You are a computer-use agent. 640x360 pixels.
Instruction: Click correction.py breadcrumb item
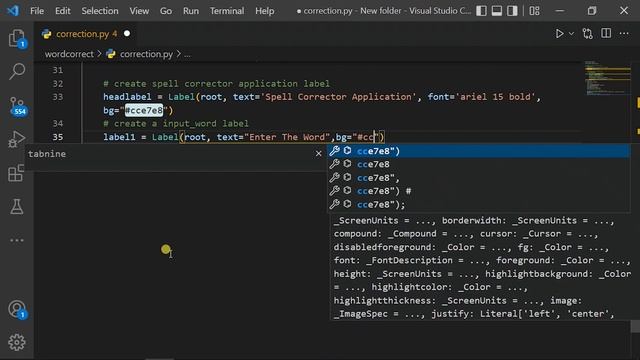click(146, 54)
